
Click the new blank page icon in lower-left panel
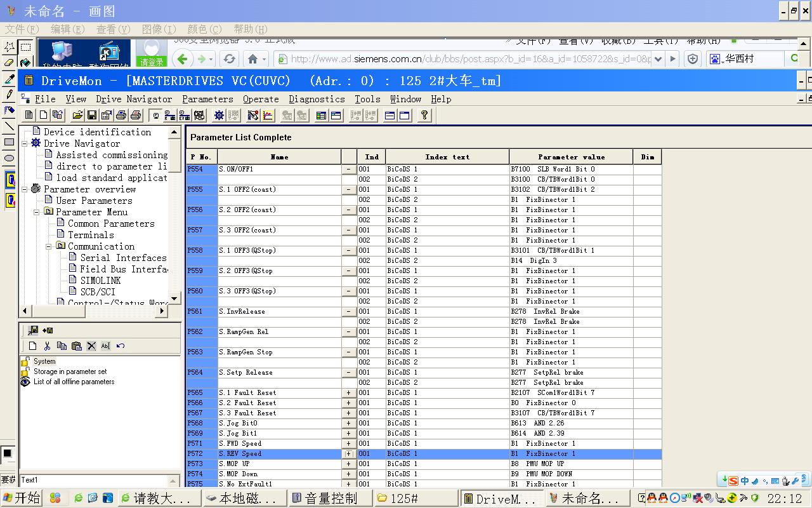(33, 346)
